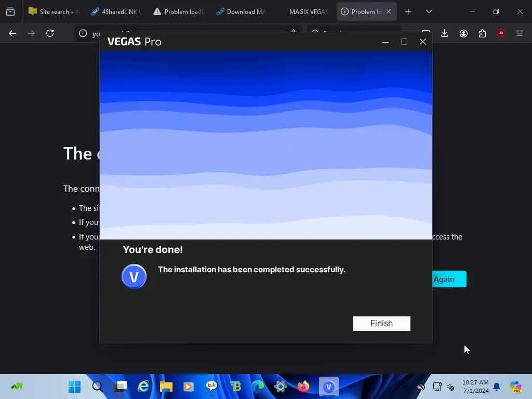Open the Talk chat app on taskbar
Viewport: 532px width, 399px height.
pyautogui.click(x=212, y=387)
